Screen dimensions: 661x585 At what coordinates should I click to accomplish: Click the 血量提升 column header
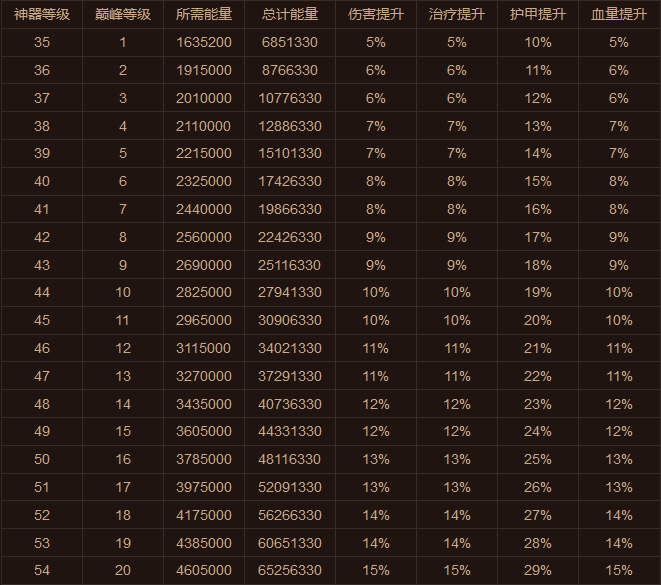click(618, 15)
